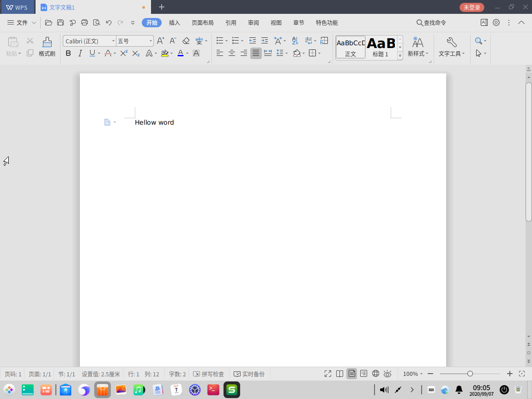
Task: Center align the text
Action: click(x=232, y=53)
